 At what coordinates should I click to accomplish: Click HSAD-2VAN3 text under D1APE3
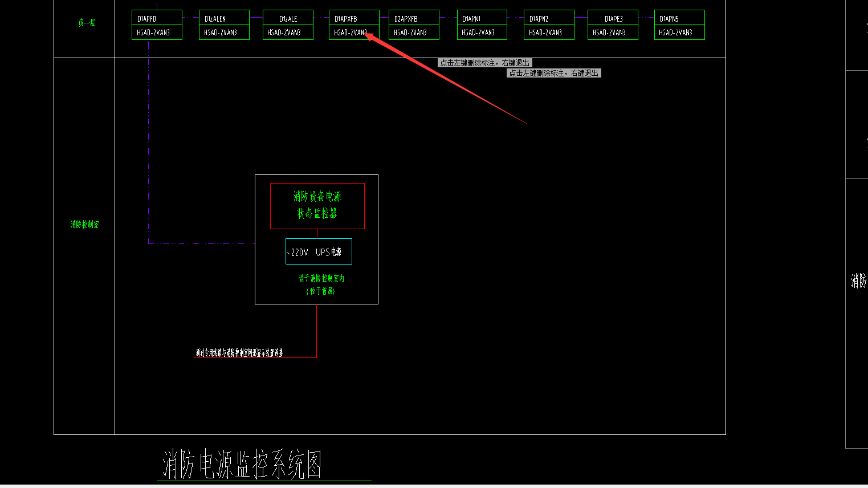tap(609, 32)
